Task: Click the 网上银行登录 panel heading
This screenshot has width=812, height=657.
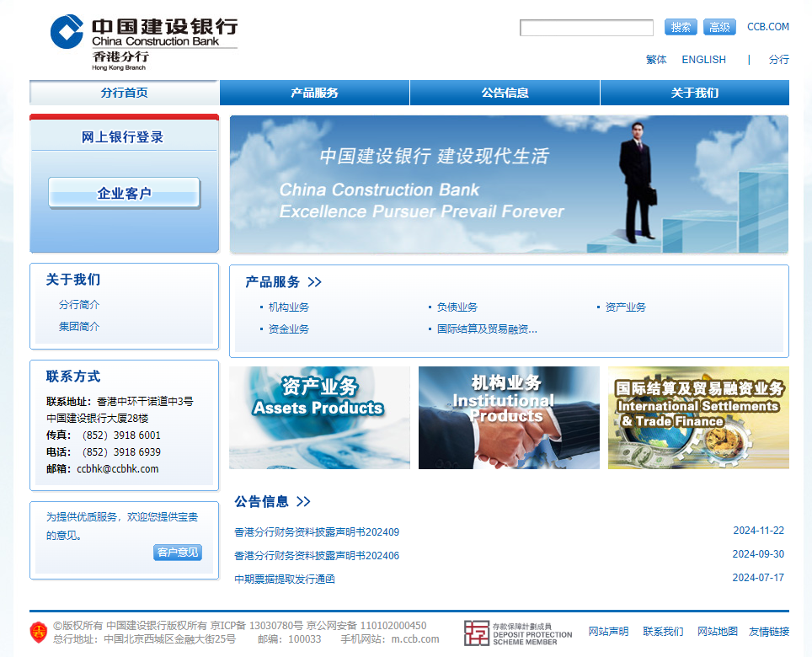Action: (122, 137)
